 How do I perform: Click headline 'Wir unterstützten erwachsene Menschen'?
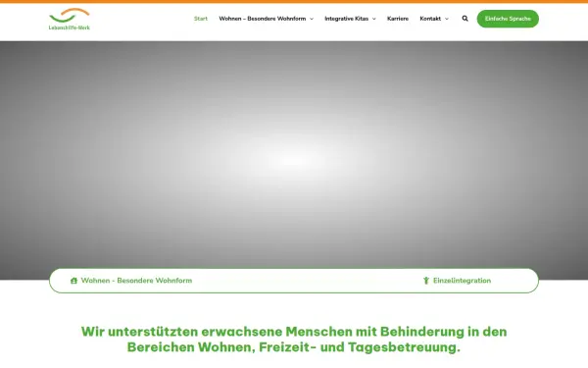[294, 340]
